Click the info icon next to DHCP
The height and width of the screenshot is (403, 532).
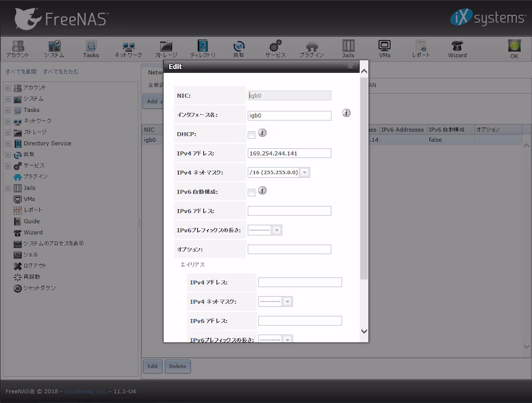pyautogui.click(x=262, y=132)
